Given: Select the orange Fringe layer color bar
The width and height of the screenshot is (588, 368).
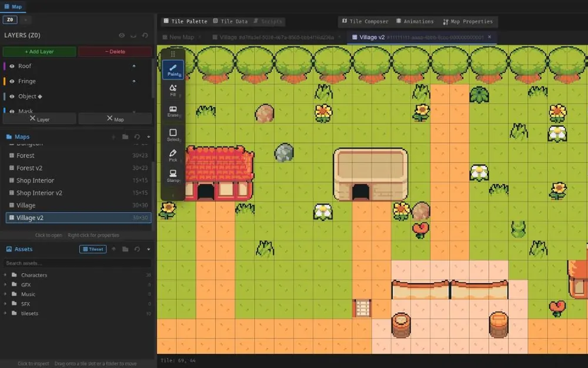Looking at the screenshot, I should pyautogui.click(x=4, y=81).
